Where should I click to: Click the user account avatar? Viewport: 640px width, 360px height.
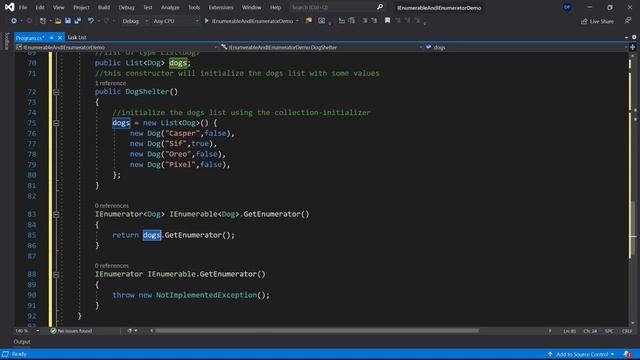(567, 7)
